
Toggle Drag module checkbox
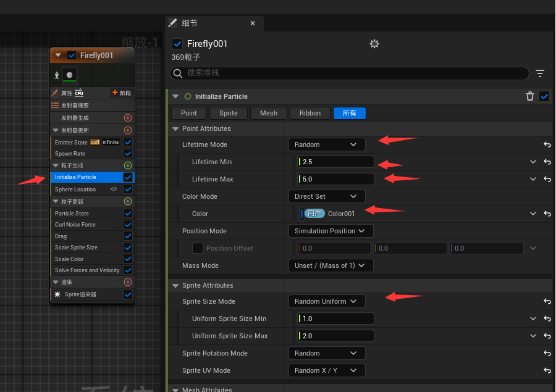coord(128,236)
